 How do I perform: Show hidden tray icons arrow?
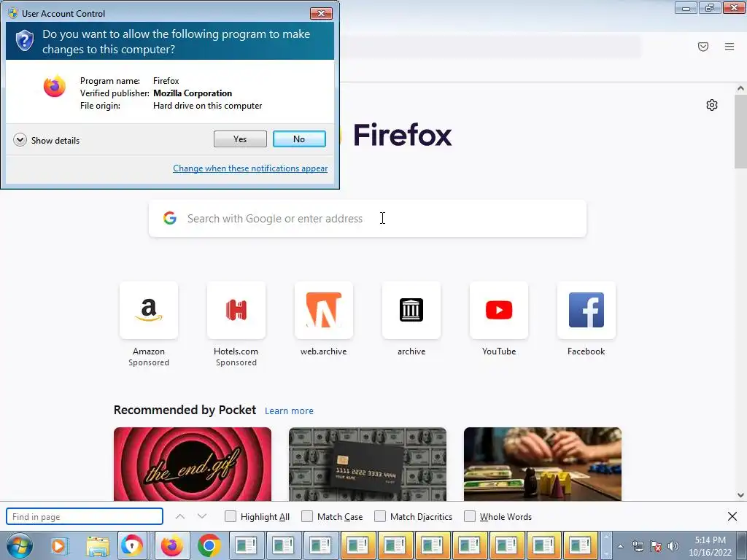click(620, 546)
